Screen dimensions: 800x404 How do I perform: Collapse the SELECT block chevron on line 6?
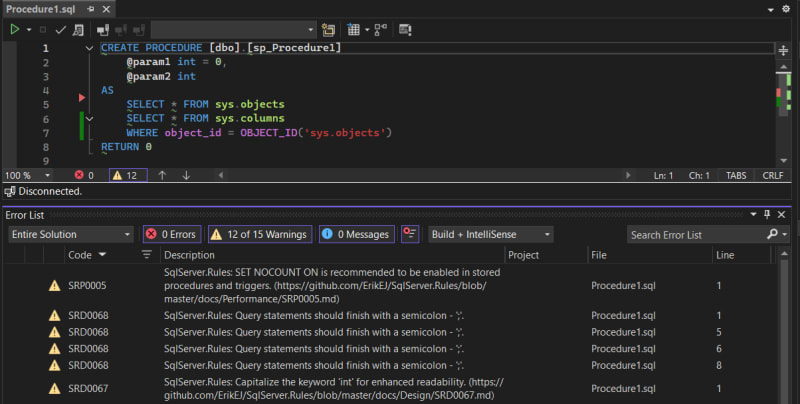[89, 119]
